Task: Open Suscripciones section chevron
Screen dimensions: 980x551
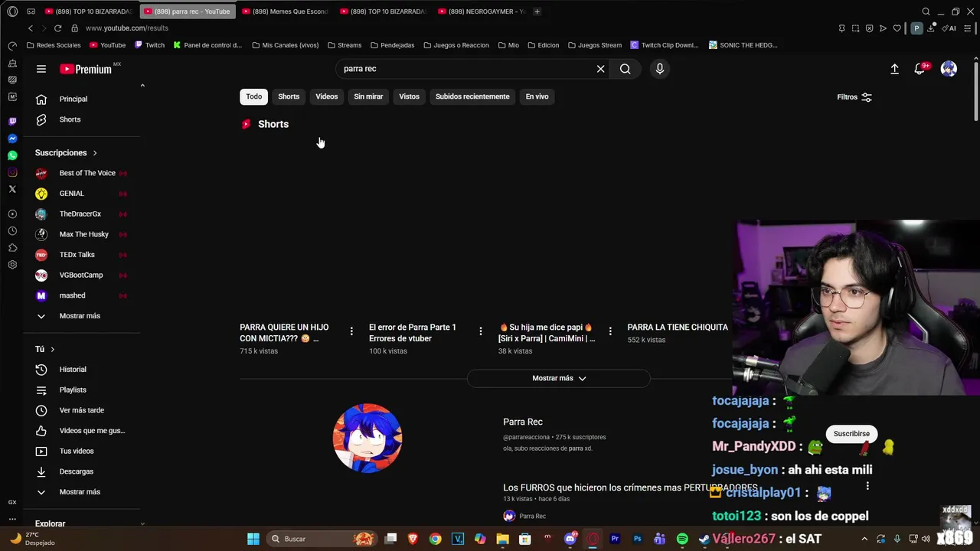Action: [x=95, y=153]
